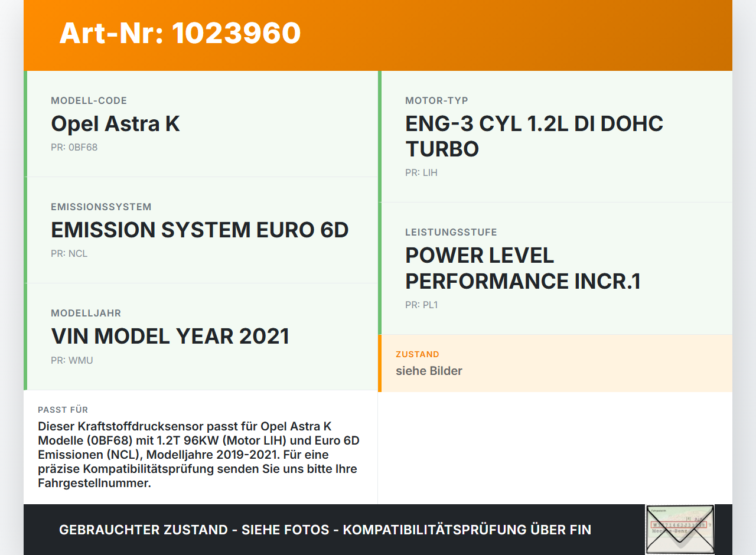The height and width of the screenshot is (555, 756).
Task: Click 'PR: NCL' code text
Action: (x=69, y=254)
